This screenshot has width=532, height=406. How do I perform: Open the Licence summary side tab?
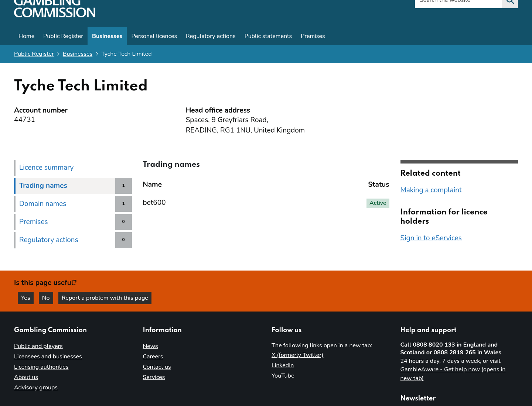click(x=73, y=168)
